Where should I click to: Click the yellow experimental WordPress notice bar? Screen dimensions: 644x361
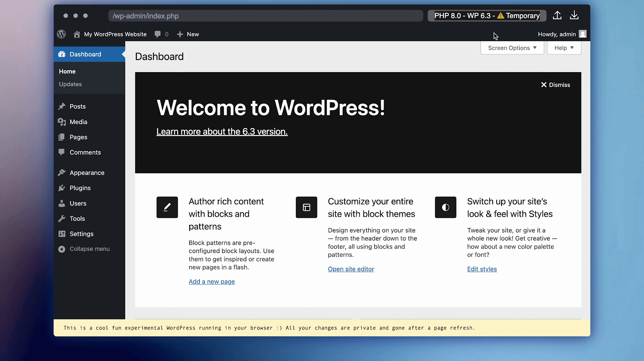coord(322,328)
